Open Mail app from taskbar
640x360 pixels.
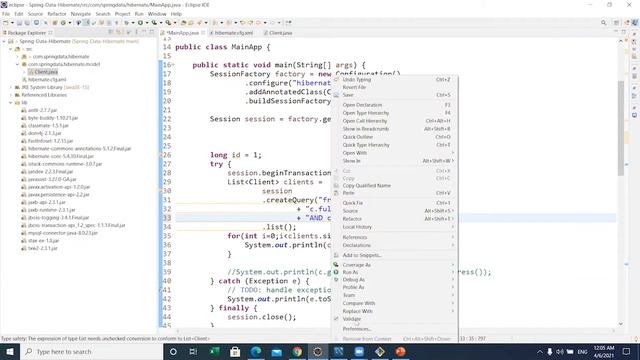point(276,351)
